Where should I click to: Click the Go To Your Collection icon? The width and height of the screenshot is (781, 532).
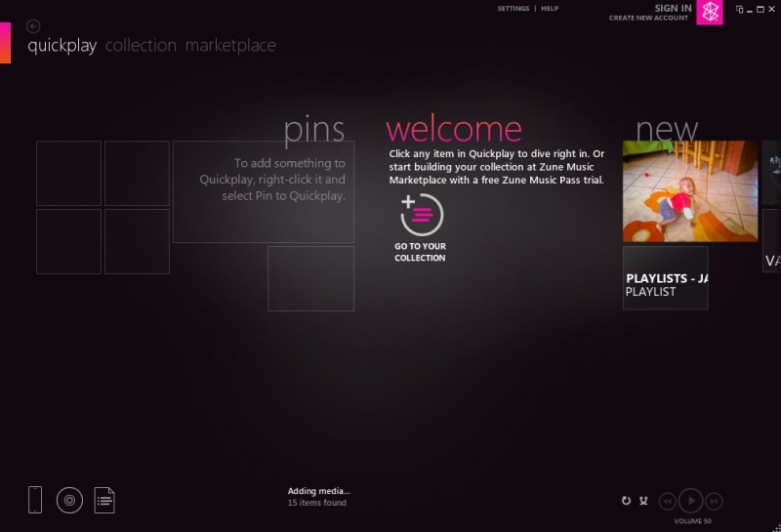[x=421, y=215]
